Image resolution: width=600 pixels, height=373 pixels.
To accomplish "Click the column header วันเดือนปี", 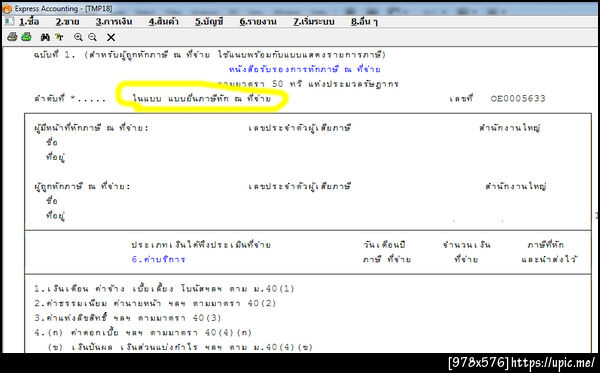I will coord(385,244).
